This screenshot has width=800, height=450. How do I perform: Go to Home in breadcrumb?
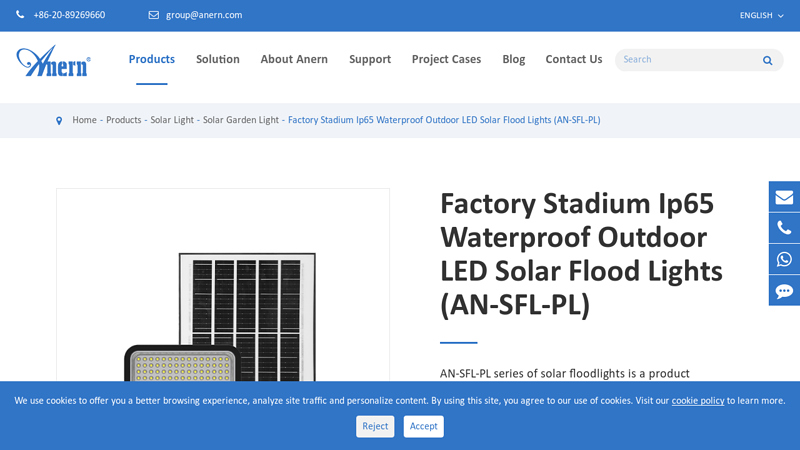(84, 120)
